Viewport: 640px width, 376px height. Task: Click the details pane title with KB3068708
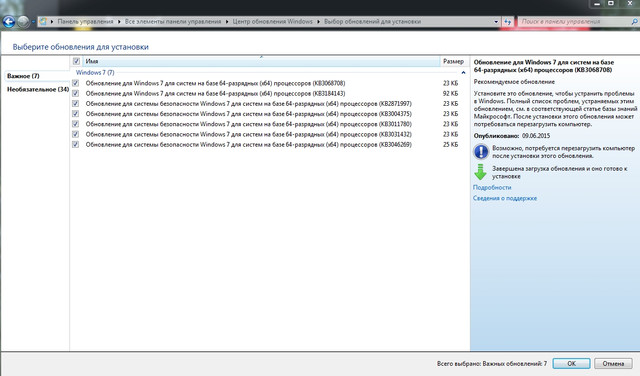coord(544,66)
